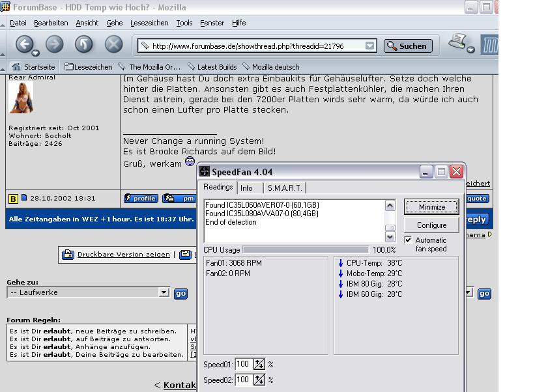Click the go button beside Laufwerke
Viewport: 533px width, 392px height.
tap(180, 294)
